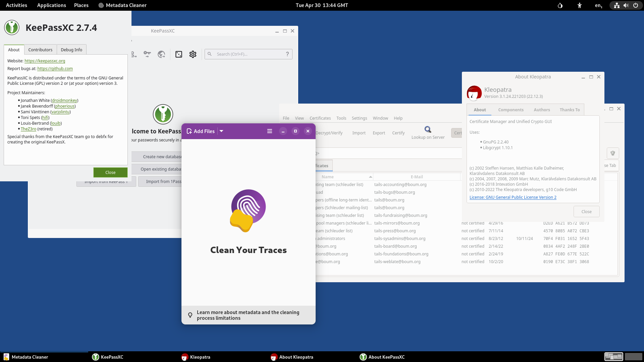Select the About tab in KeePassXC
This screenshot has width=644, height=362.
pos(14,50)
